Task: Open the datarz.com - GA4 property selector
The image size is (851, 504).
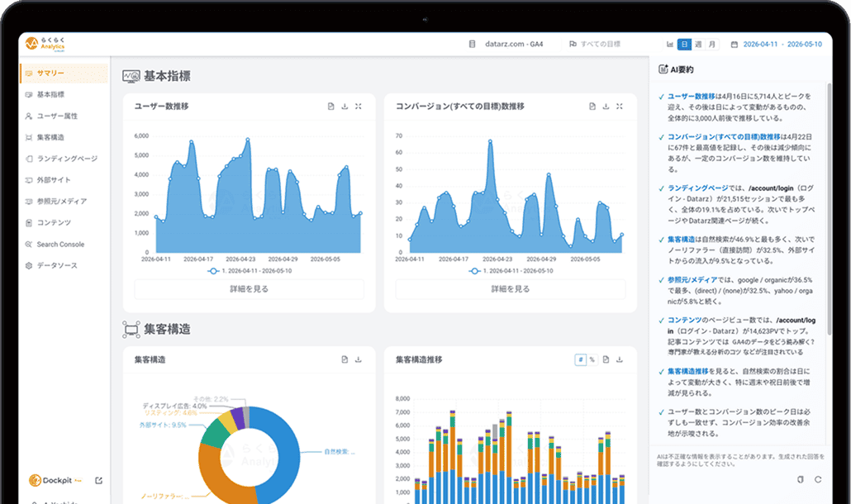Action: pos(506,44)
